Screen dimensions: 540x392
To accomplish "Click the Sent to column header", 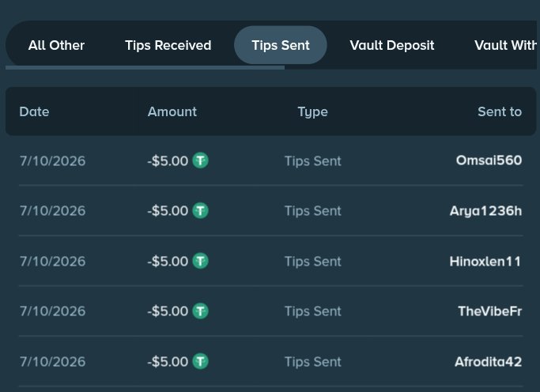I will click(500, 111).
